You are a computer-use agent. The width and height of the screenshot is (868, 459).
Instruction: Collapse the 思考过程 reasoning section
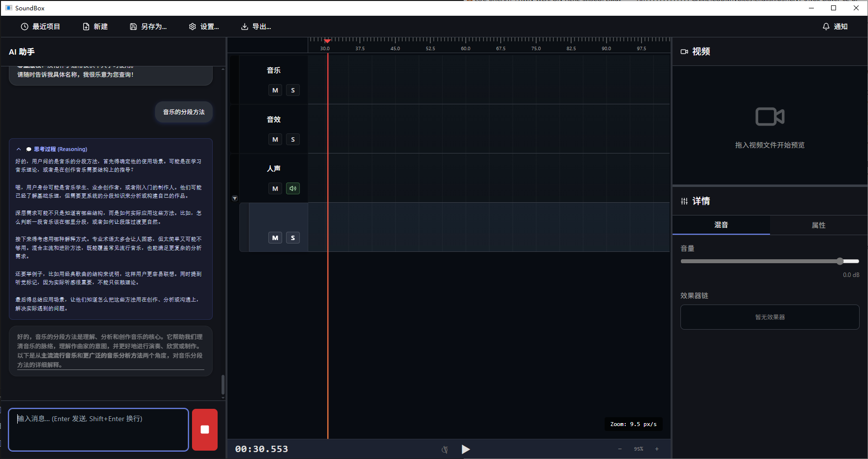coord(19,149)
